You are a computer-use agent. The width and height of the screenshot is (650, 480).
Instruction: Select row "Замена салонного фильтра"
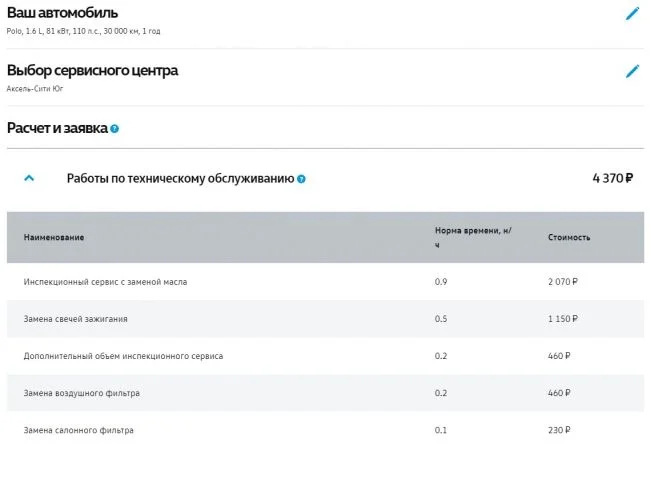78,430
